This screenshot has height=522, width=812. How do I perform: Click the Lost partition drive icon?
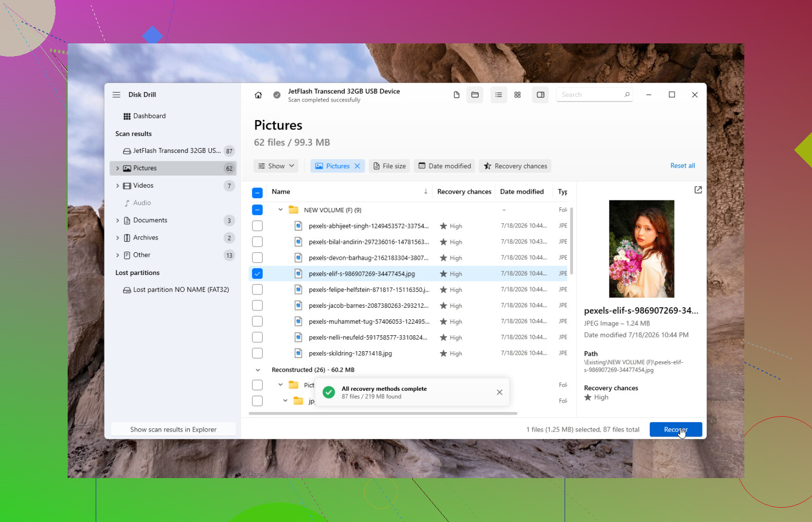[x=127, y=290]
